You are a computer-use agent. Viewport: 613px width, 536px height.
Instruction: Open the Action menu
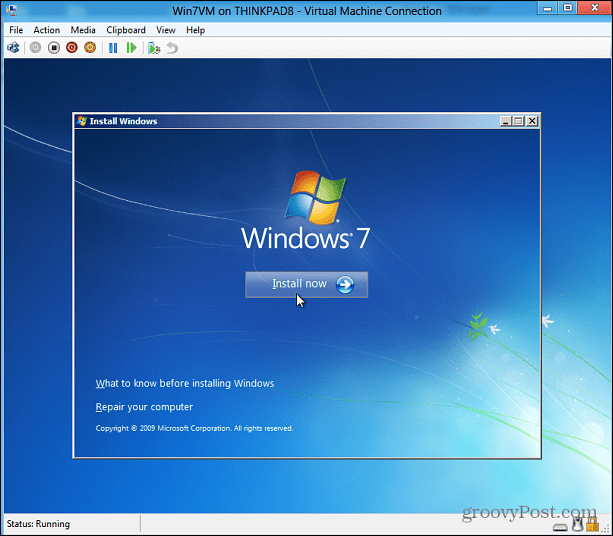(47, 30)
